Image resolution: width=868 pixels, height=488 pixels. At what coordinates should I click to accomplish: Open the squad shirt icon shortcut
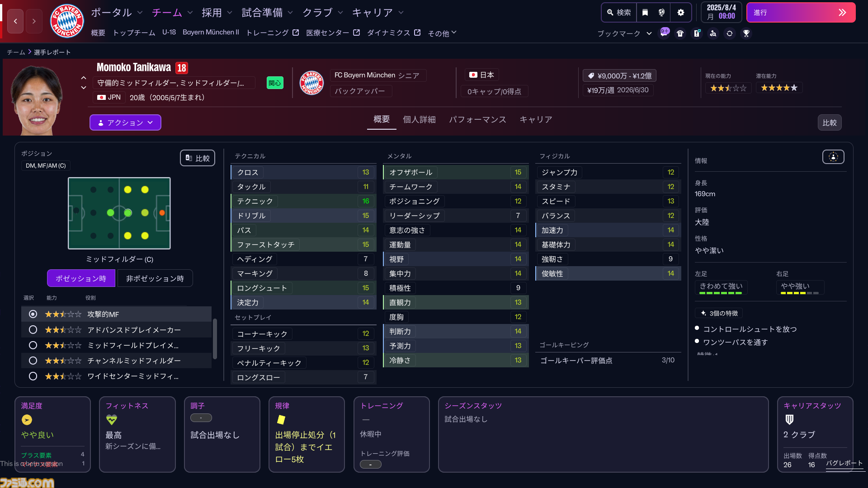pos(680,33)
